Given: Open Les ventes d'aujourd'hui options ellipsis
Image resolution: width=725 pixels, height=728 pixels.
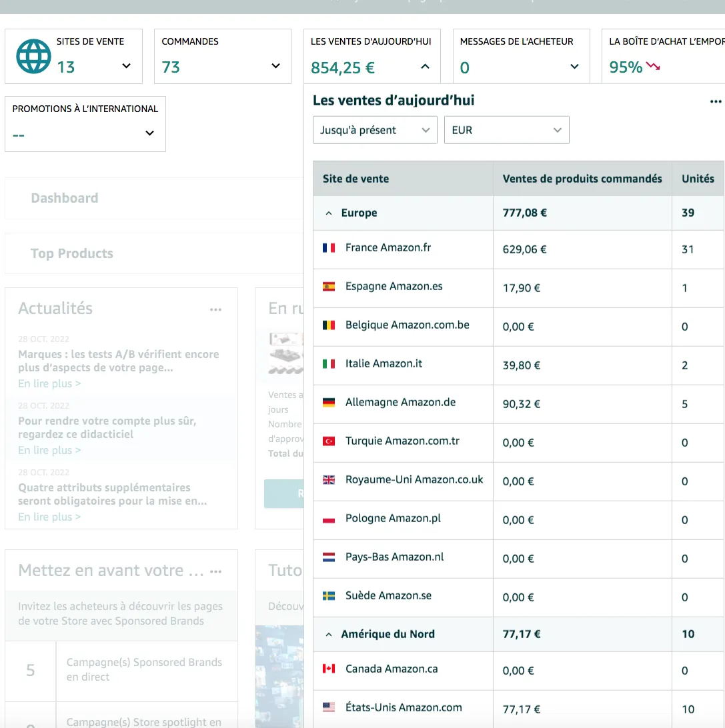Looking at the screenshot, I should 716,101.
